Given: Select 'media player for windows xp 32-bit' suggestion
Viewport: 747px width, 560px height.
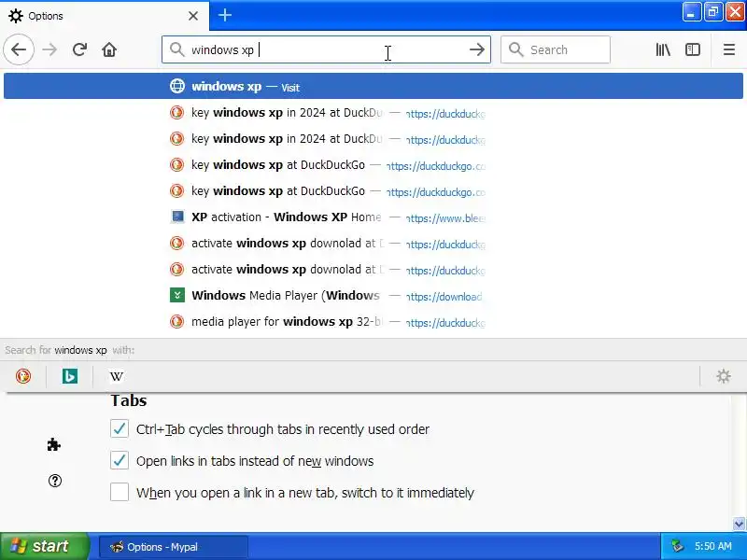Looking at the screenshot, I should tap(373, 322).
